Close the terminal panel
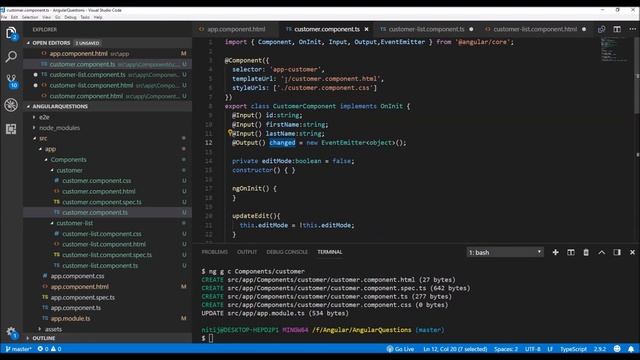The width and height of the screenshot is (640, 360). [632, 252]
